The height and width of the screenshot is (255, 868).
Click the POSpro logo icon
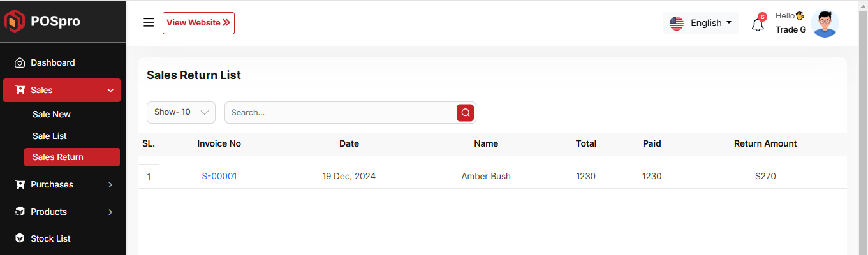tap(15, 22)
